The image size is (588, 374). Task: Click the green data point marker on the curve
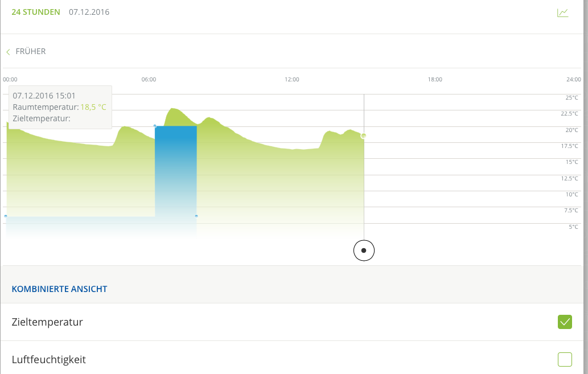(363, 136)
